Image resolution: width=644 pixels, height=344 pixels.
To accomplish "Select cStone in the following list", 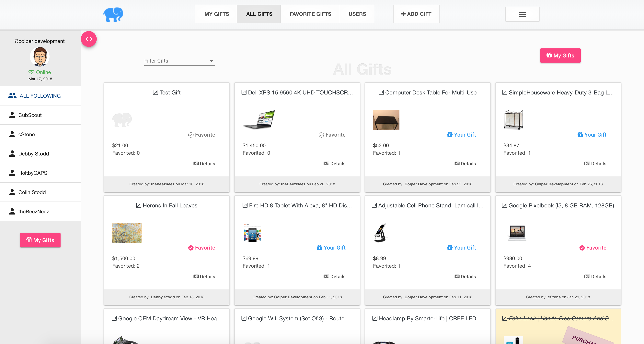I will click(40, 134).
